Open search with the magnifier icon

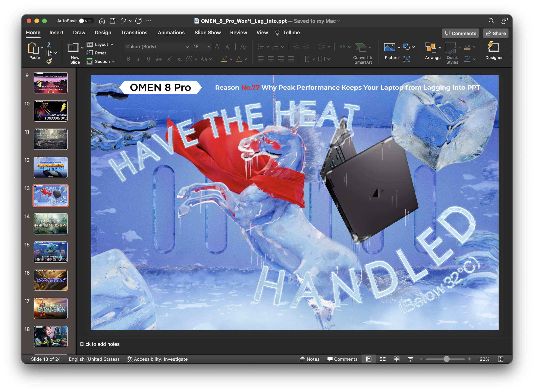(491, 21)
